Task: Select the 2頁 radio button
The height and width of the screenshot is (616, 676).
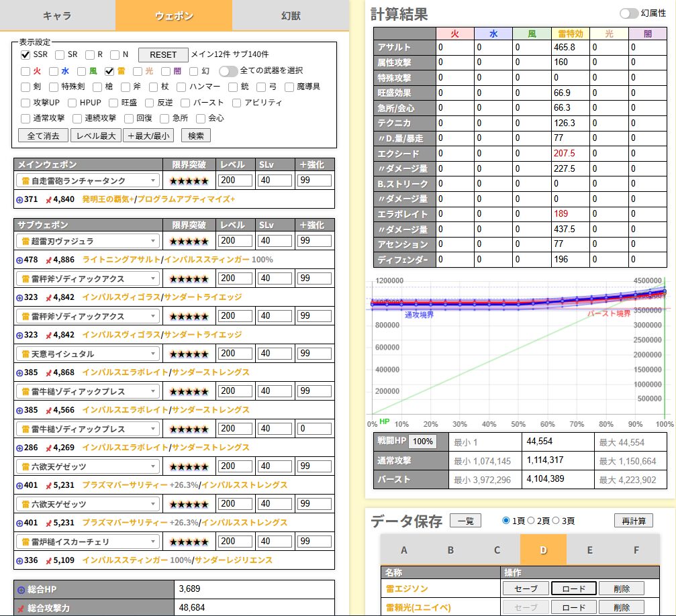Action: (x=531, y=520)
